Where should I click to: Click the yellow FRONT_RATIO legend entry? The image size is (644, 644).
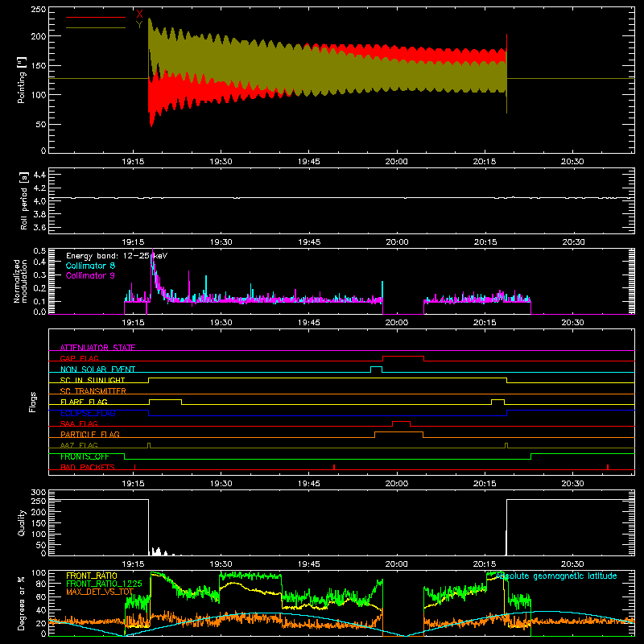[x=92, y=576]
